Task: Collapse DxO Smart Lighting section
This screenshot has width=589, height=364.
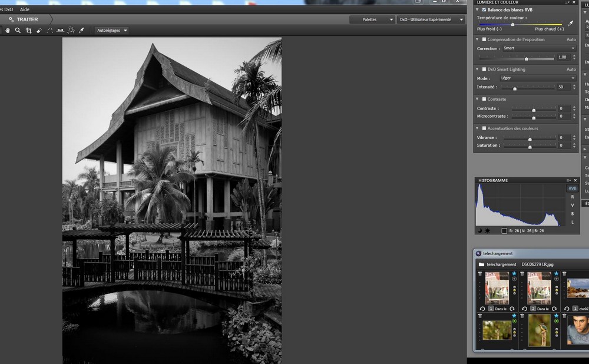Action: pos(477,69)
